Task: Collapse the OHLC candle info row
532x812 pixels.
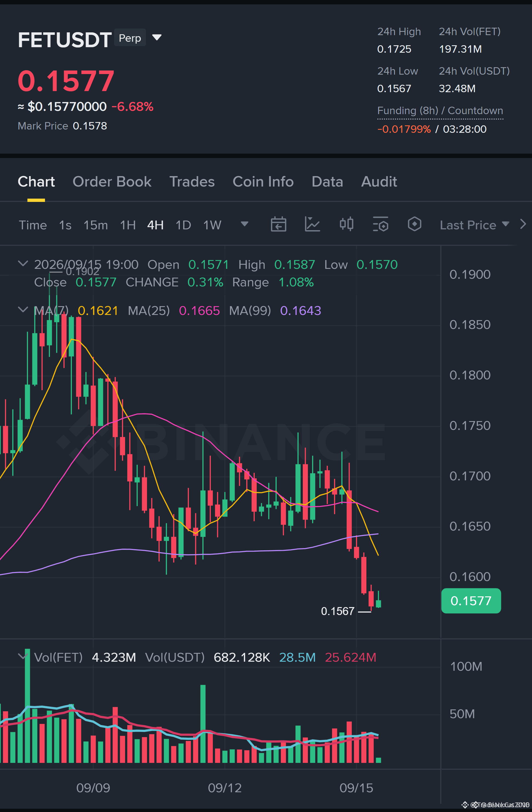Action: coord(23,263)
